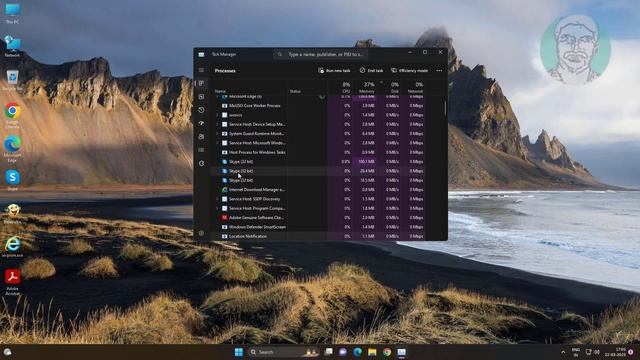Viewport: 640px width, 360px height.
Task: Click End task button
Action: 371,71
